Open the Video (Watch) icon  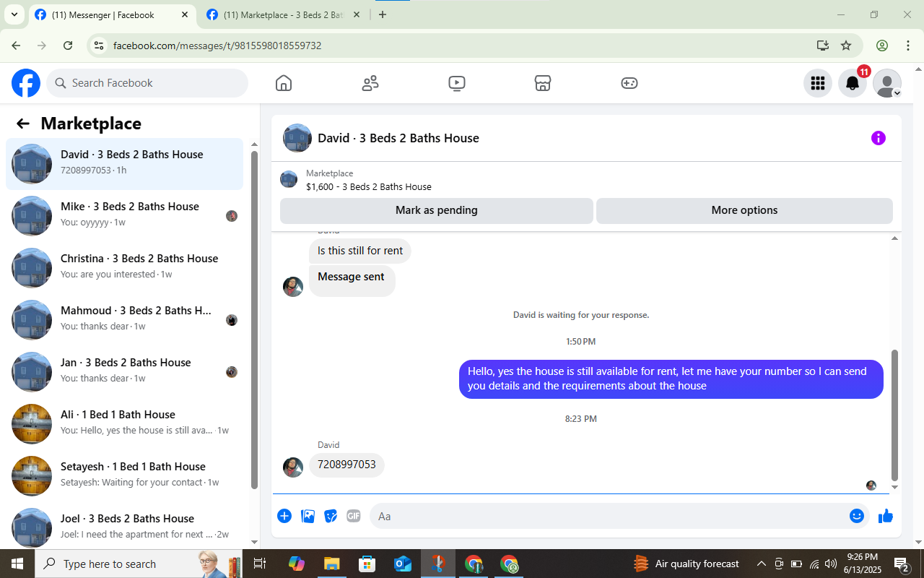[456, 83]
